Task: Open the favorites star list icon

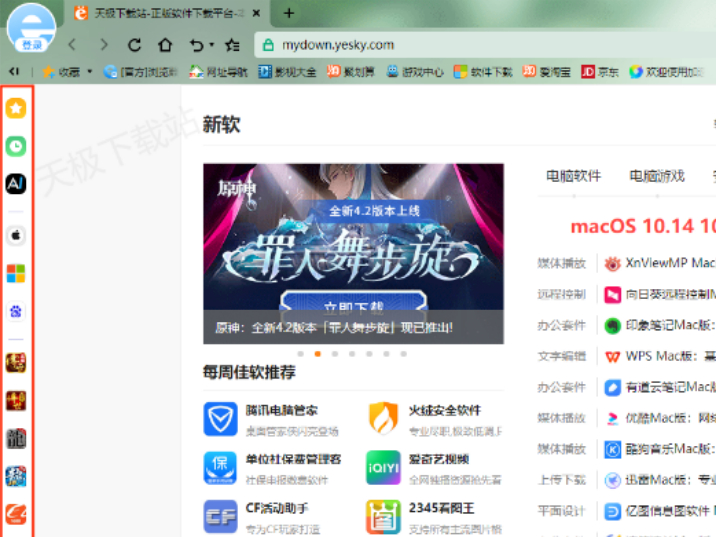Action: click(232, 45)
